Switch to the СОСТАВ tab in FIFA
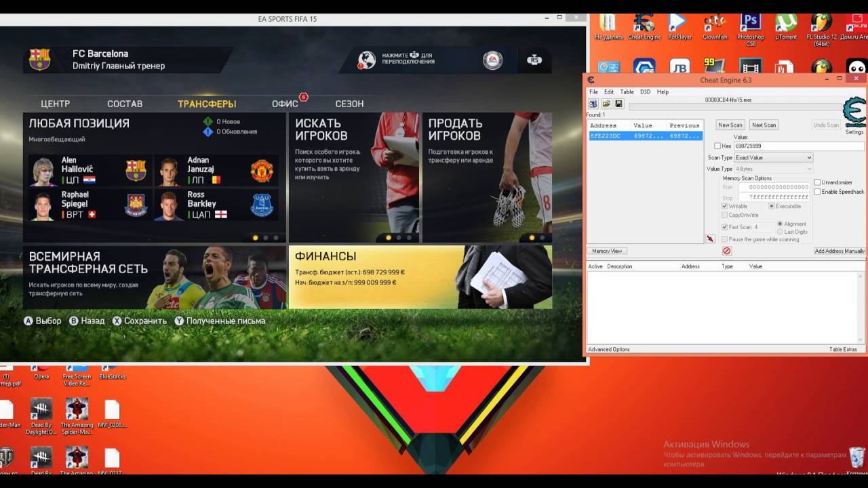Image resolution: width=868 pixels, height=488 pixels. click(125, 104)
